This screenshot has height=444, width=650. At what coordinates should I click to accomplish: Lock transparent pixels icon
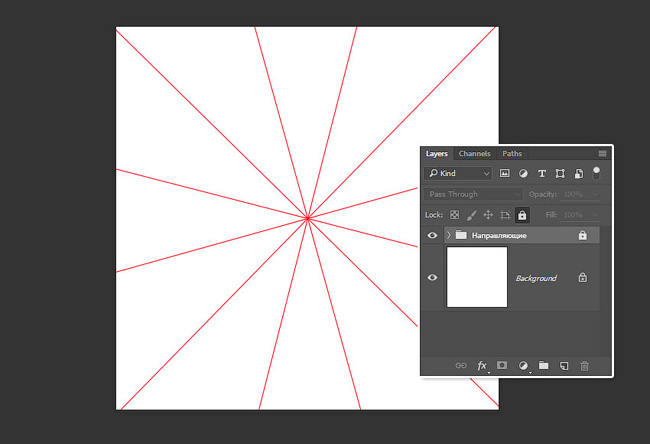(x=454, y=215)
